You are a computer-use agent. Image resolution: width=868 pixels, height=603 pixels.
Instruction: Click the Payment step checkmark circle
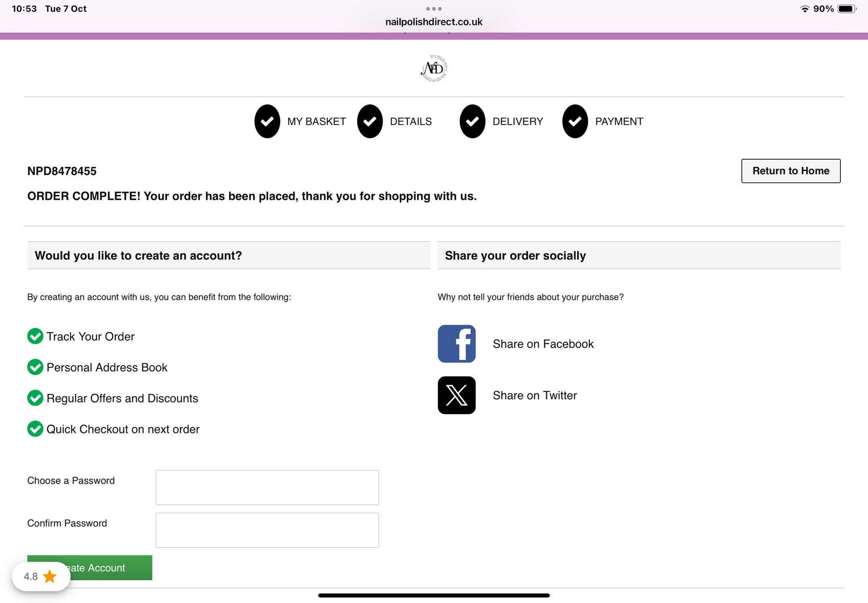point(575,121)
